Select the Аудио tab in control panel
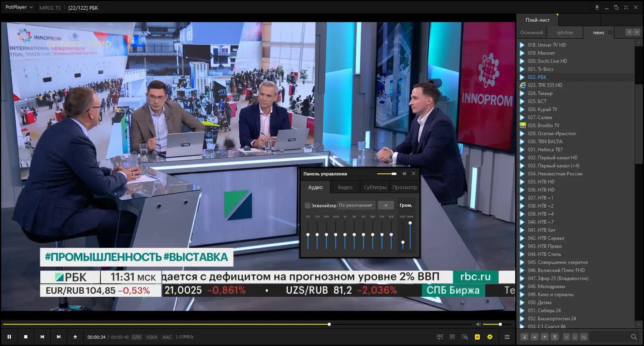The width and height of the screenshot is (644, 346). [x=316, y=187]
